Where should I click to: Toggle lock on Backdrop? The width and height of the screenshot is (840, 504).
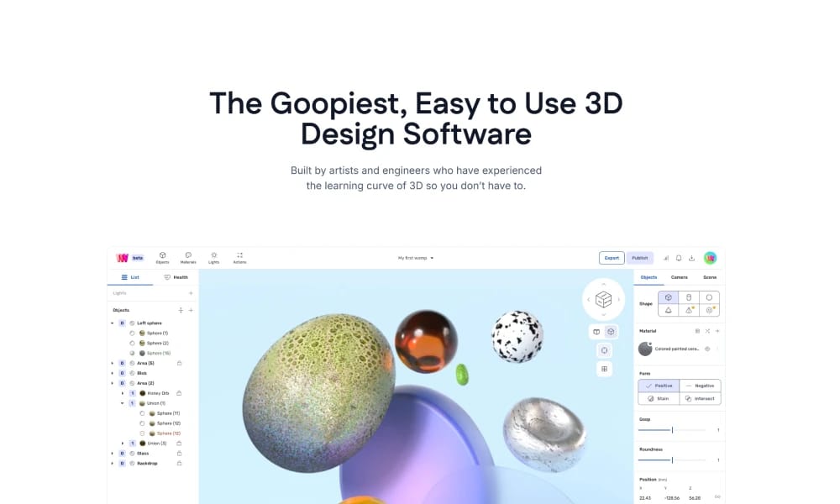180,464
